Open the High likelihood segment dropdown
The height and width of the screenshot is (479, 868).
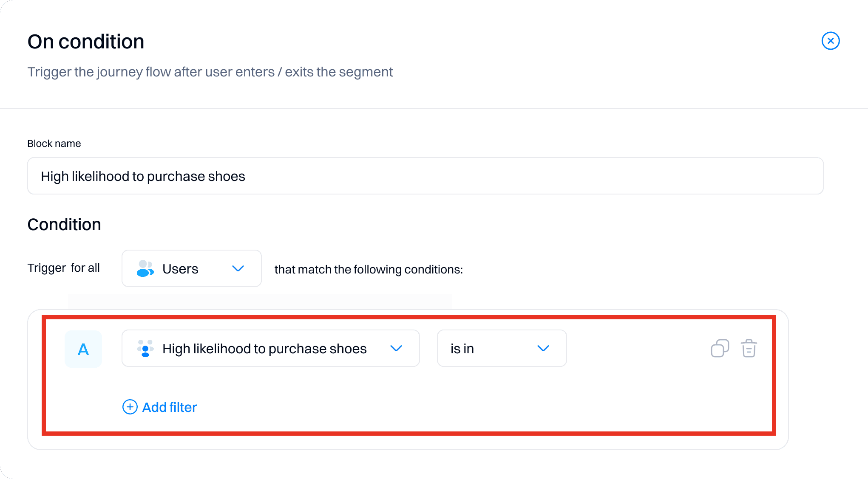[264, 349]
